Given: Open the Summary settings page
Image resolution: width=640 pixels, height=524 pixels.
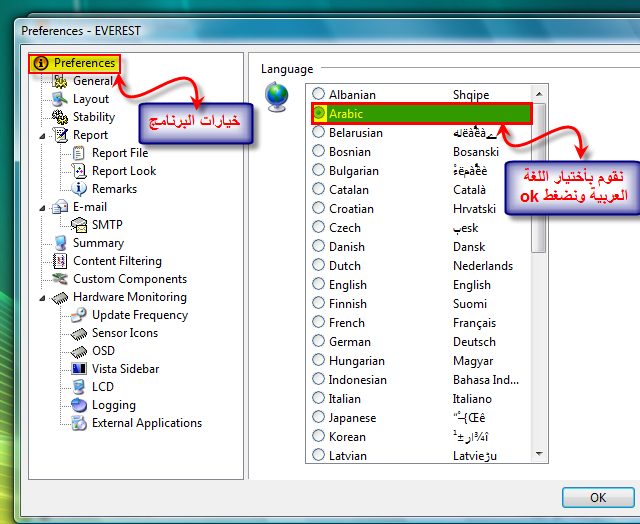Looking at the screenshot, I should click(x=98, y=243).
